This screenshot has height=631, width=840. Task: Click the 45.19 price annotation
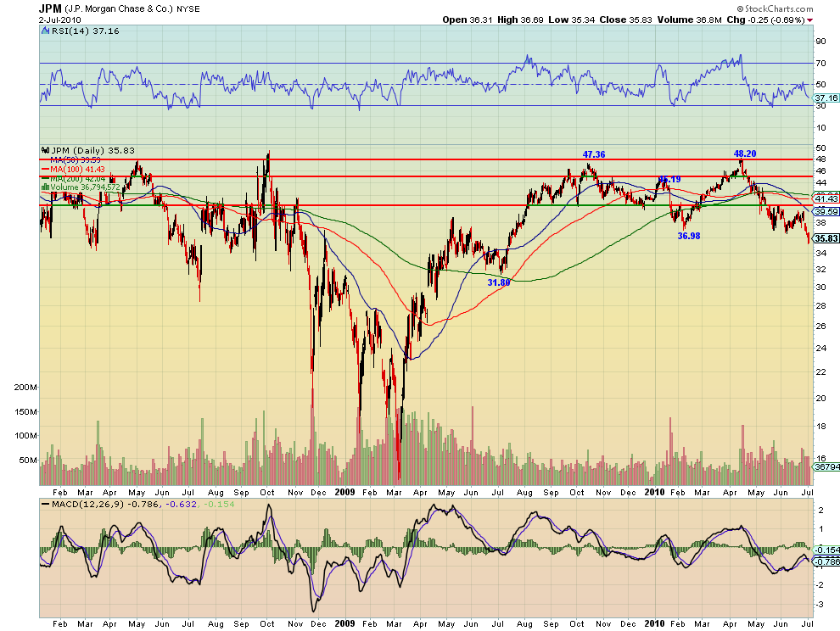(x=669, y=180)
